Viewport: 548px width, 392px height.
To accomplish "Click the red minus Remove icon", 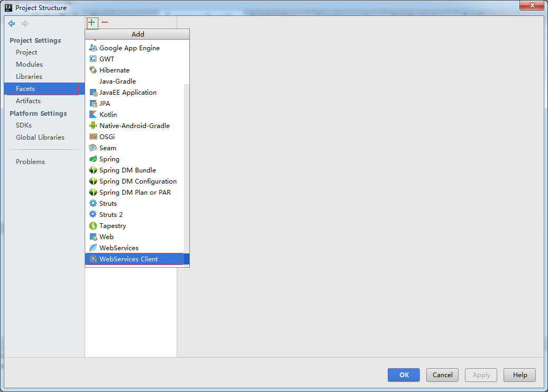I will pyautogui.click(x=105, y=22).
